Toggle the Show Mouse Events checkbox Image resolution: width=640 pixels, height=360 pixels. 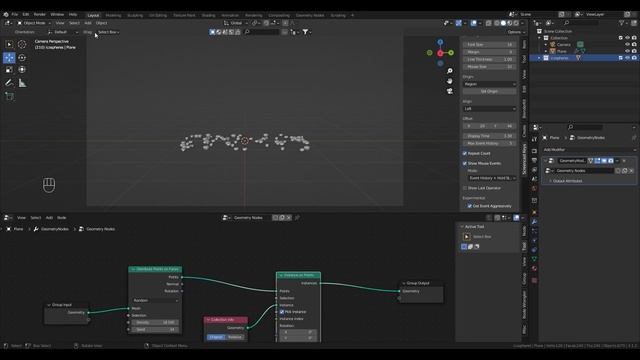click(x=464, y=163)
